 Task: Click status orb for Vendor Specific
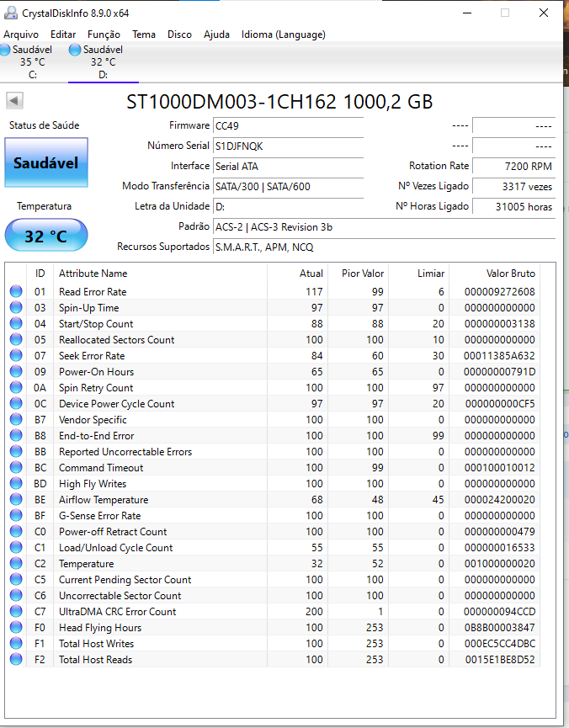(16, 420)
